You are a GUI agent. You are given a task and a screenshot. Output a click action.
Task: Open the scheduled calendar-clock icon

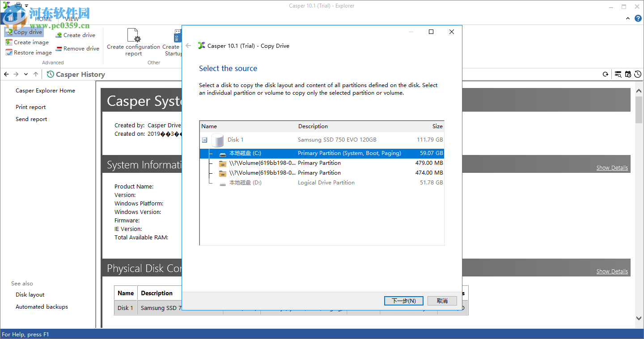[x=628, y=75]
